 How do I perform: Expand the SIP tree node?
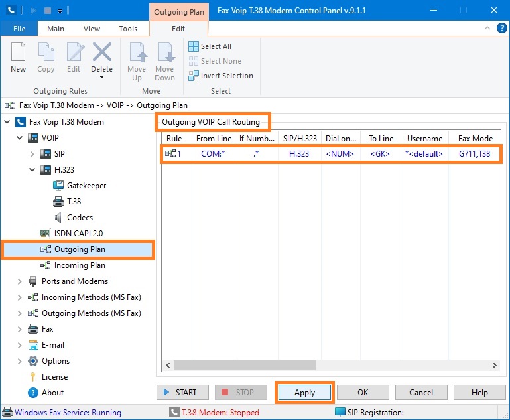point(32,154)
